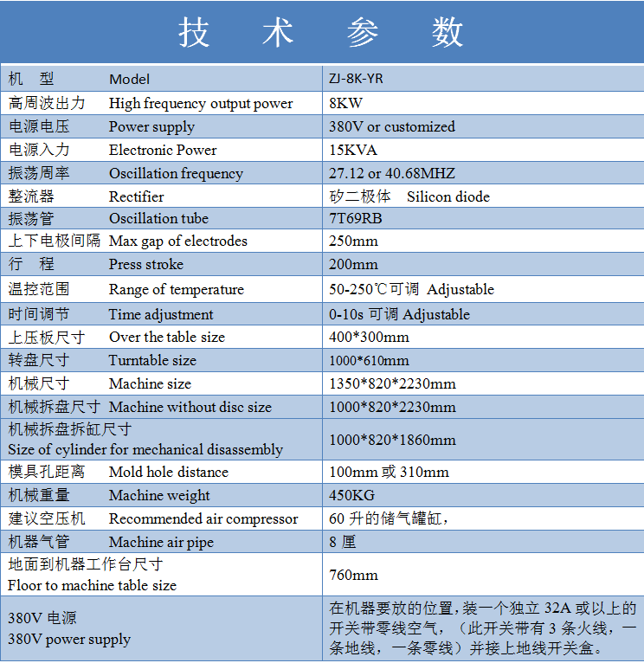Click the 技术参数 title header
The width and height of the screenshot is (644, 663).
(321, 32)
